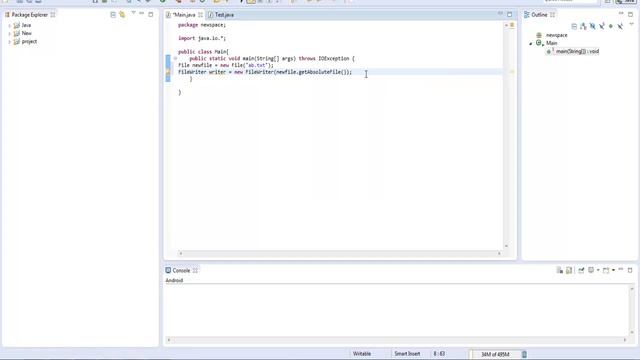This screenshot has height=360, width=640.
Task: Click editor horizontal scrollbar right arrow
Action: click(499, 253)
